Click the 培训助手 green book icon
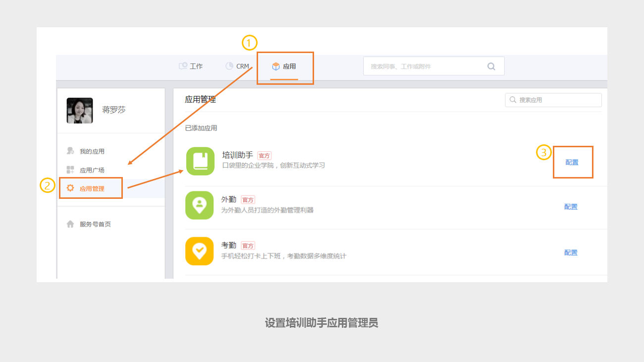Screen dimensions: 644x362 200,161
